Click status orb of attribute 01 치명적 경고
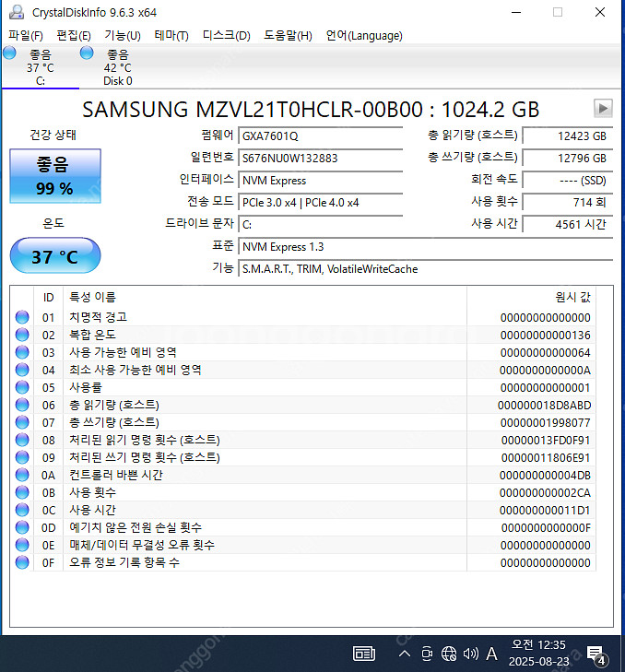Viewport: 625px width, 672px height. (x=22, y=317)
